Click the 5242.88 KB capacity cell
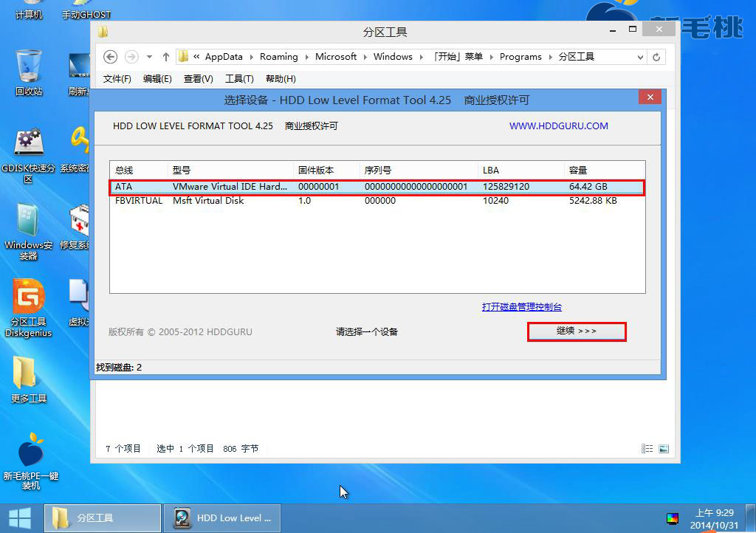Viewport: 756px width, 533px height. (x=593, y=201)
